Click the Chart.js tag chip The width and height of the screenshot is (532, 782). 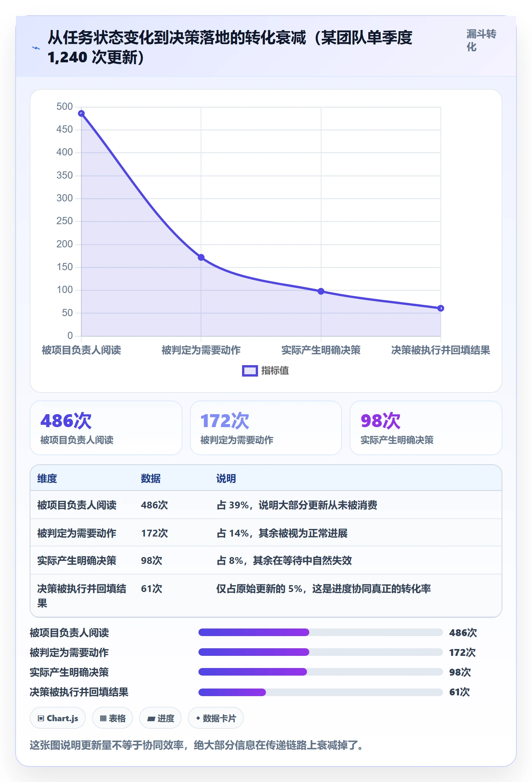(58, 718)
